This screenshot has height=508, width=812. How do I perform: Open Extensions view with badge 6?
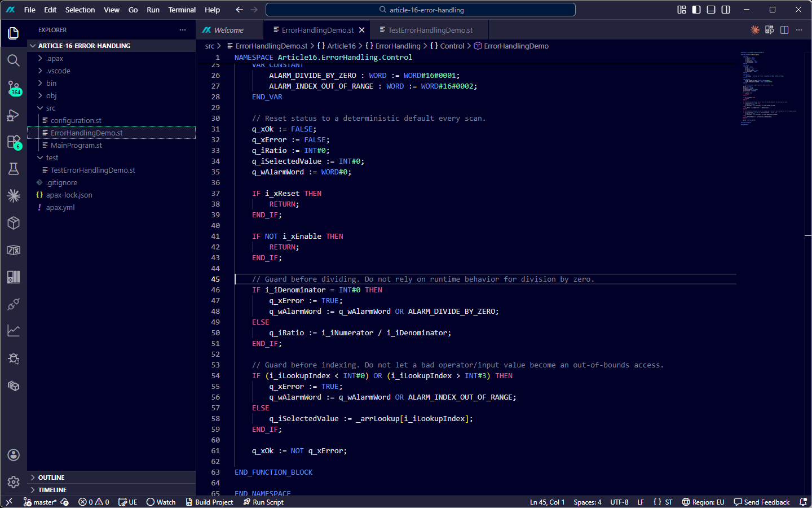[14, 142]
